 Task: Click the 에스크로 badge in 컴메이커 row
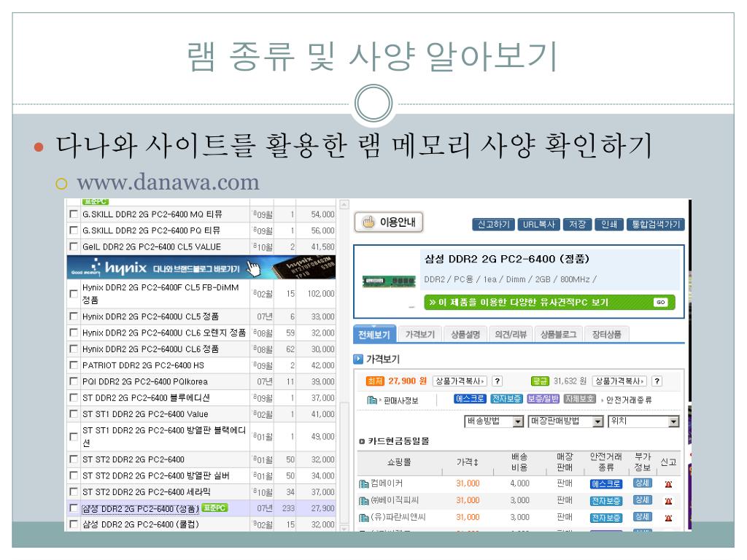click(606, 484)
